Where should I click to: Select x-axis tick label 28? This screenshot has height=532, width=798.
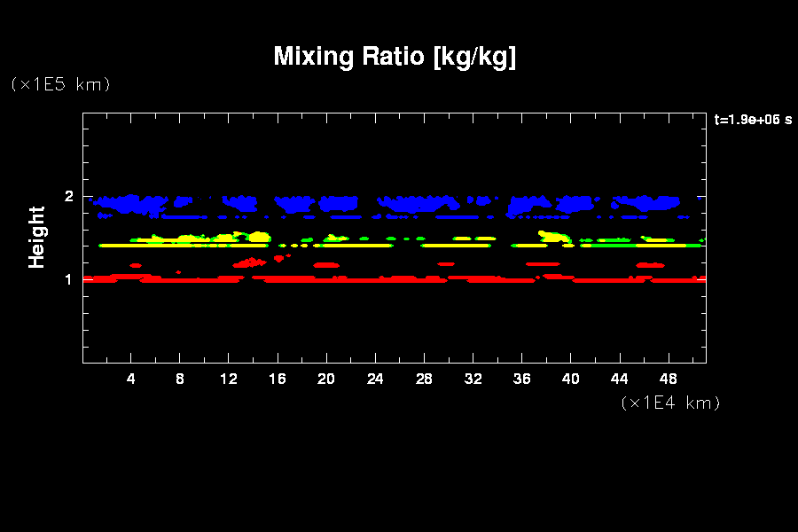(x=424, y=379)
